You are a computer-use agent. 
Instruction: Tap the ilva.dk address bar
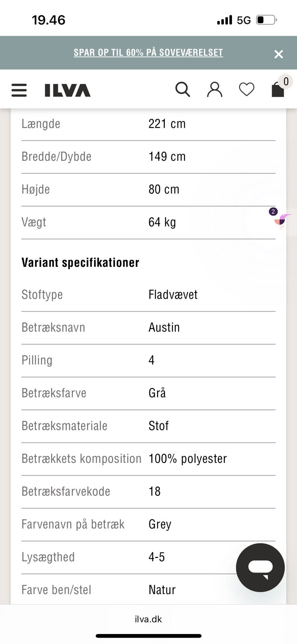pyautogui.click(x=148, y=619)
